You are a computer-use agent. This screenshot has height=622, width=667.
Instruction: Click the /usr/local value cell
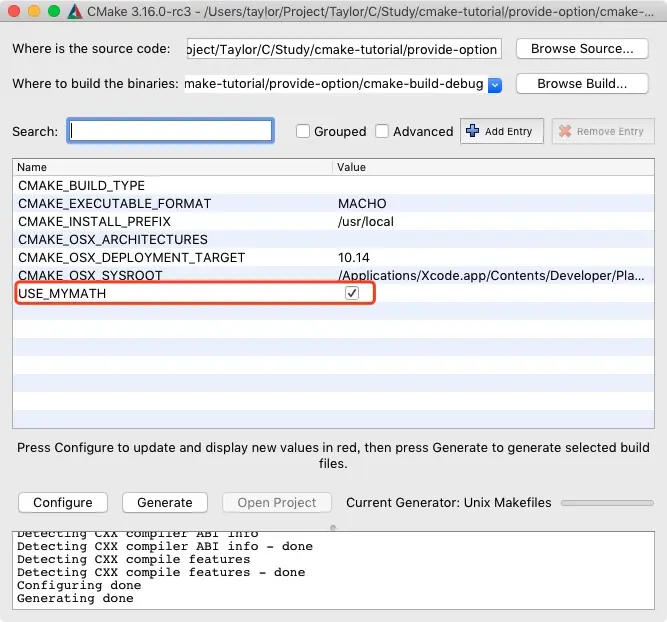click(x=366, y=222)
